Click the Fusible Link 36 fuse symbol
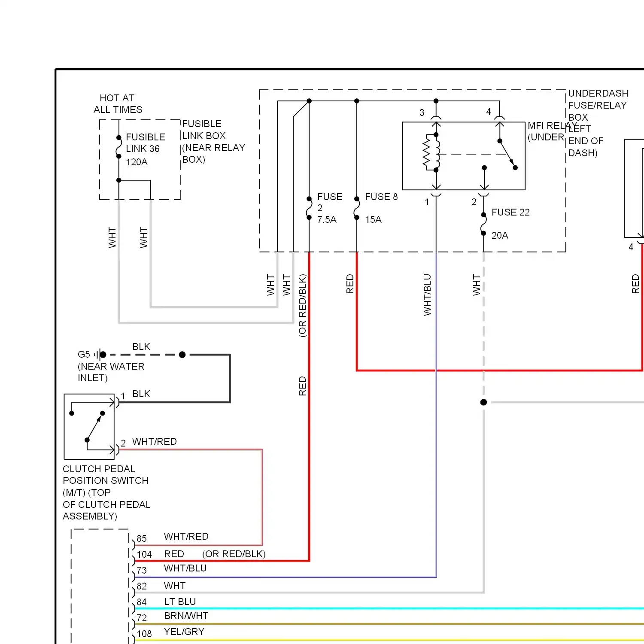 point(119,147)
